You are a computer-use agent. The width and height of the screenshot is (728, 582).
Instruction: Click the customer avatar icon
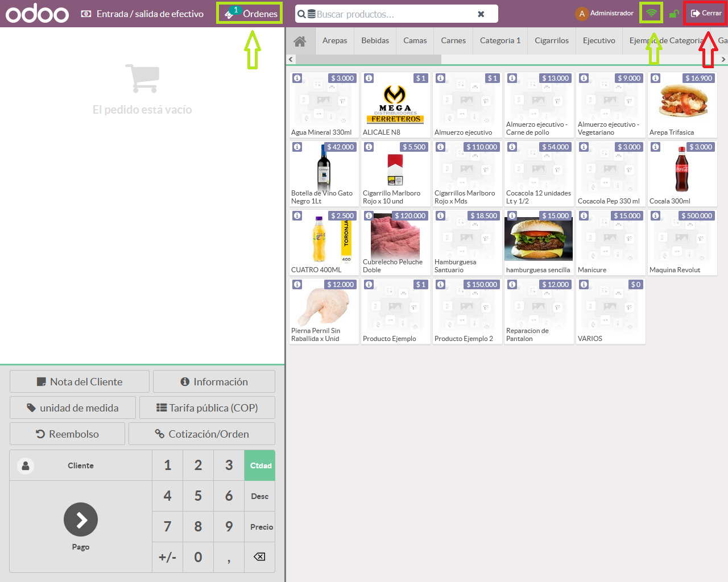pyautogui.click(x=26, y=465)
